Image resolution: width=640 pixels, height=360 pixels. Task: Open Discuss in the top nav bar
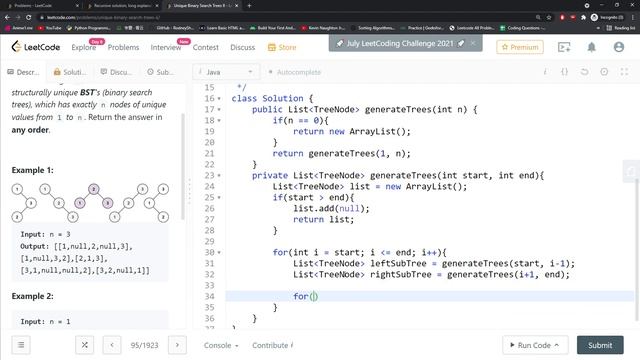pyautogui.click(x=242, y=47)
